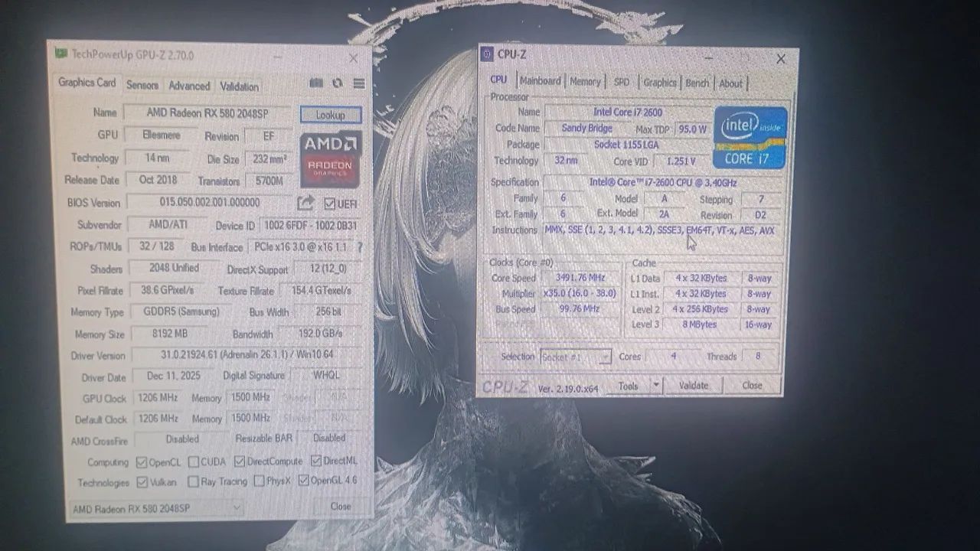Toggle the UEFI checkbox

(x=329, y=204)
